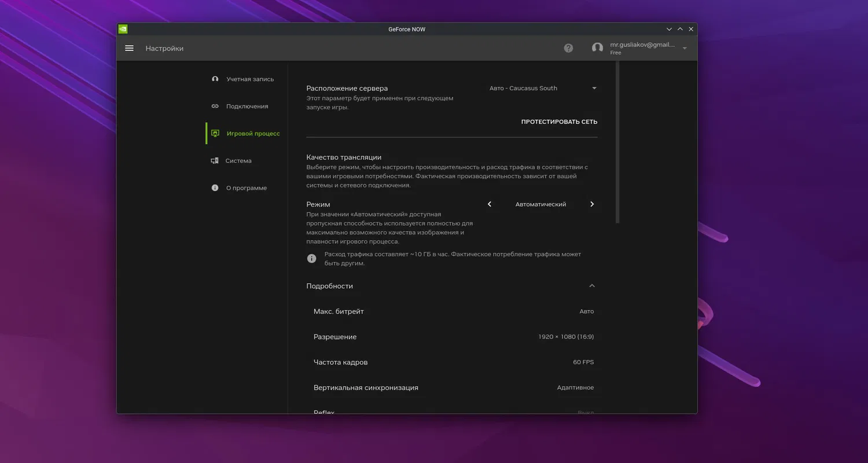Click the Макс. битрейт Авто value
This screenshot has width=868, height=463.
coord(587,311)
